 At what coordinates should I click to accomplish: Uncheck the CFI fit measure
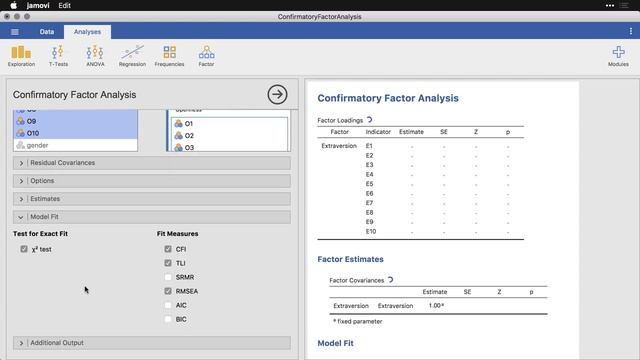pyautogui.click(x=168, y=249)
